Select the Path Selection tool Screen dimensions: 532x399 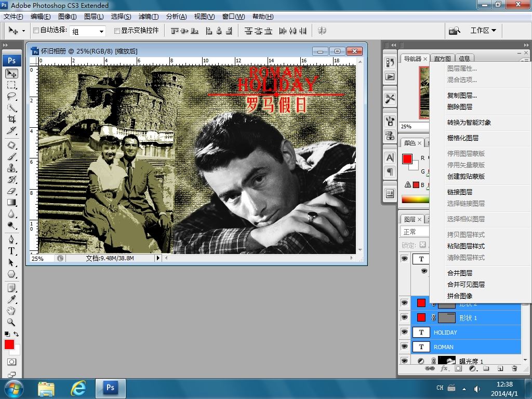[11, 262]
